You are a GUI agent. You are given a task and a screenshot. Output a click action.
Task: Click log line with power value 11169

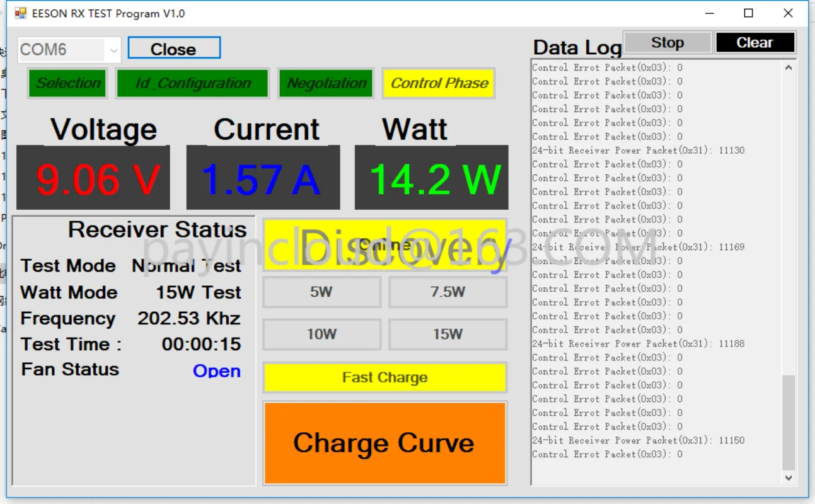638,247
